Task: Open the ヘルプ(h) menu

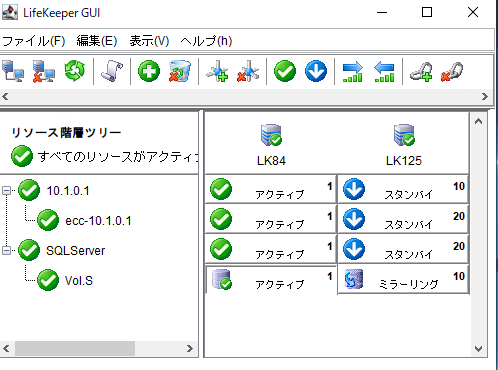Action: point(206,41)
